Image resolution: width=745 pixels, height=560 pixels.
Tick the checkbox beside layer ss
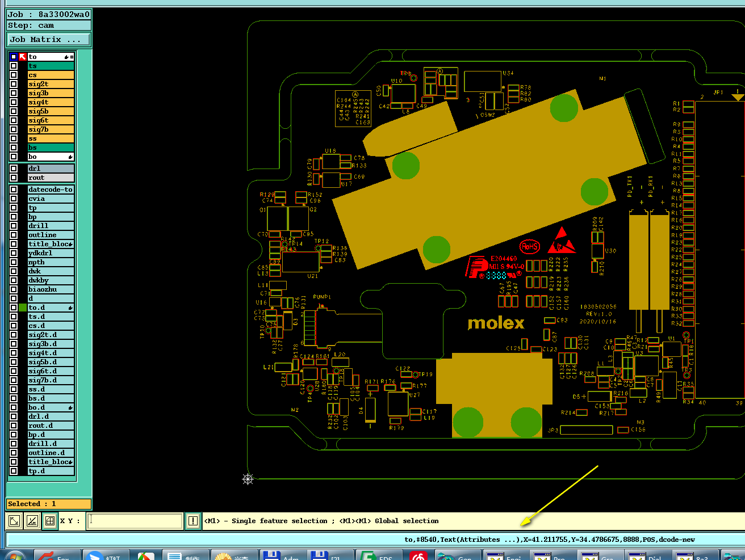point(14,138)
